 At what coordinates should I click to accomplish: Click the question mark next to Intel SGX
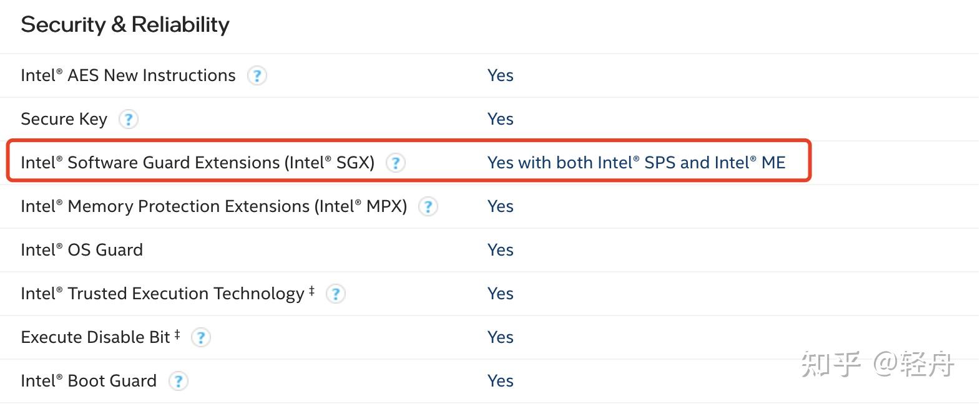(396, 163)
